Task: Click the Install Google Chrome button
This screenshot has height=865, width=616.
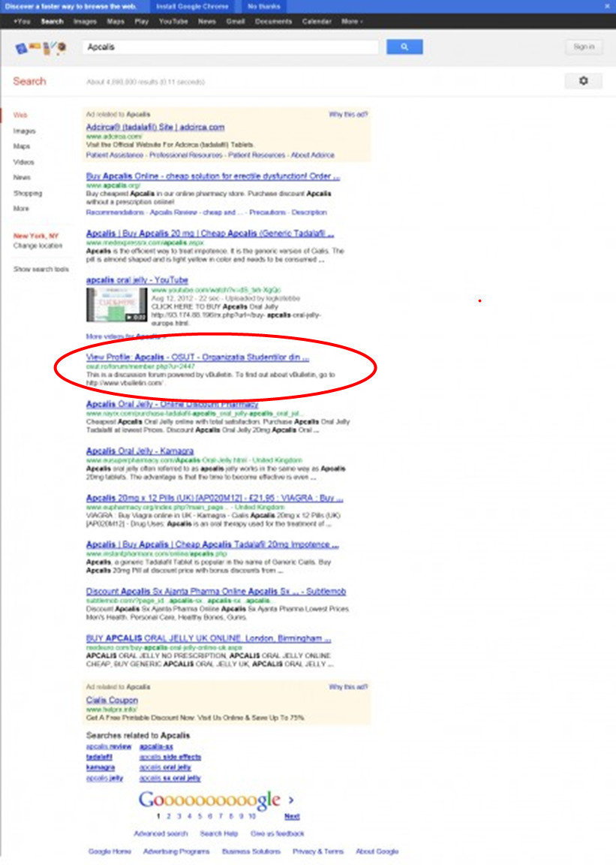Action: 192,7
